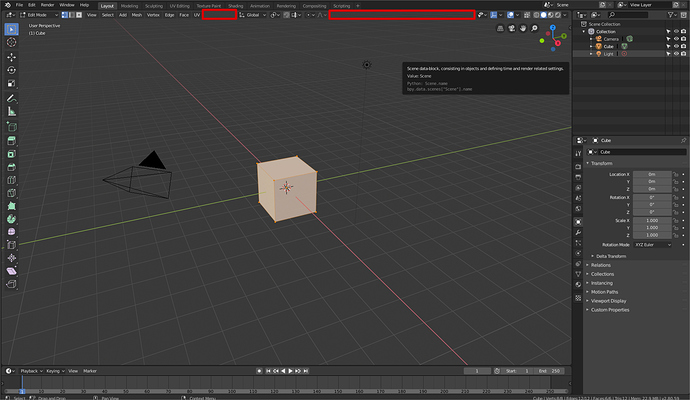Open the Vertex menu in viewport header

(x=153, y=15)
